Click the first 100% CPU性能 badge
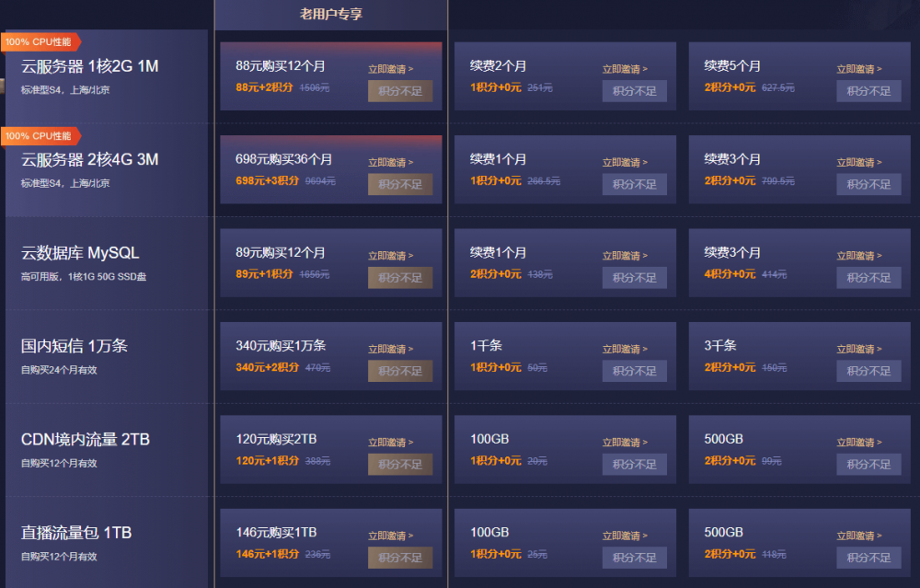920x588 pixels. (40, 41)
